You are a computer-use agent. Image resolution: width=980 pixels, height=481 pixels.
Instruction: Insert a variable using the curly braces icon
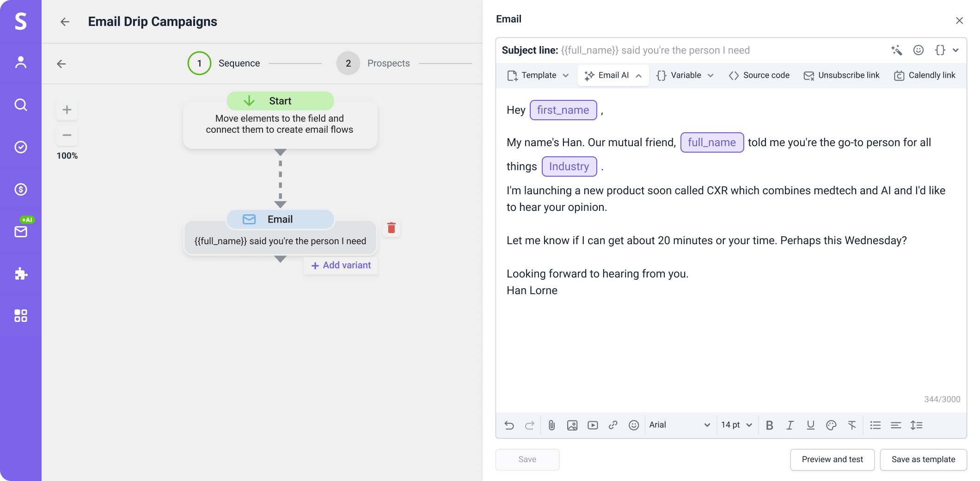pyautogui.click(x=940, y=50)
